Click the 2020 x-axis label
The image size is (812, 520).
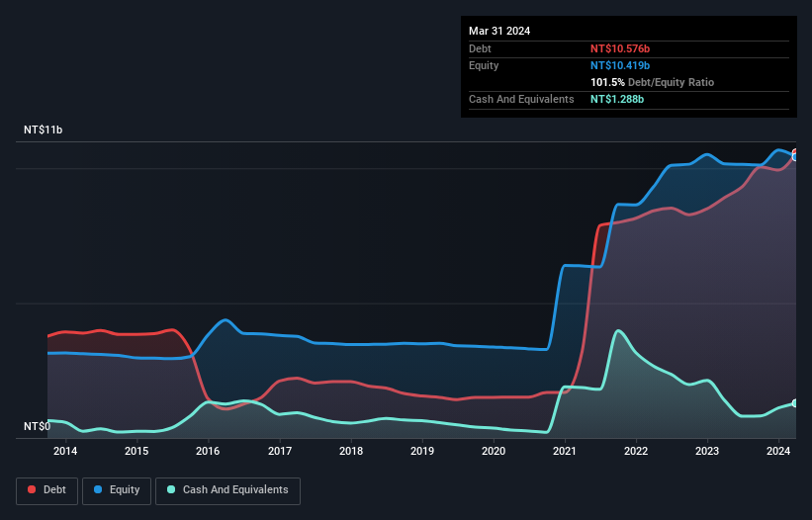[494, 451]
